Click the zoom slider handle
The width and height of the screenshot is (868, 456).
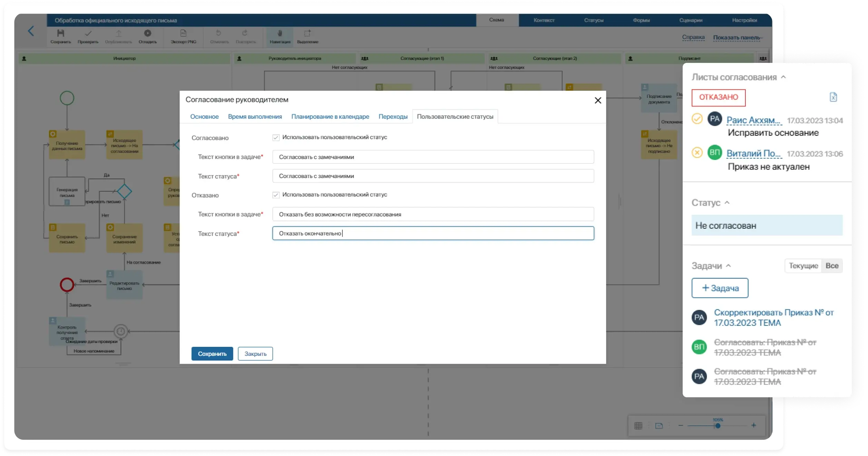tap(718, 426)
